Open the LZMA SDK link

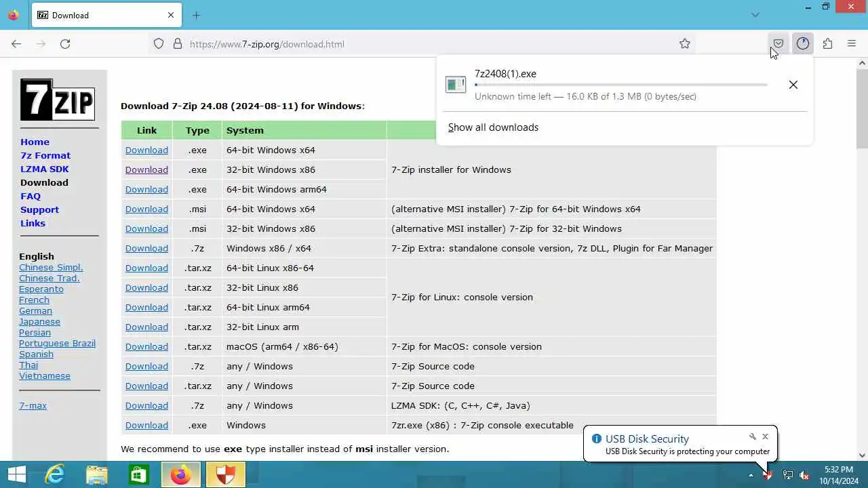click(45, 169)
